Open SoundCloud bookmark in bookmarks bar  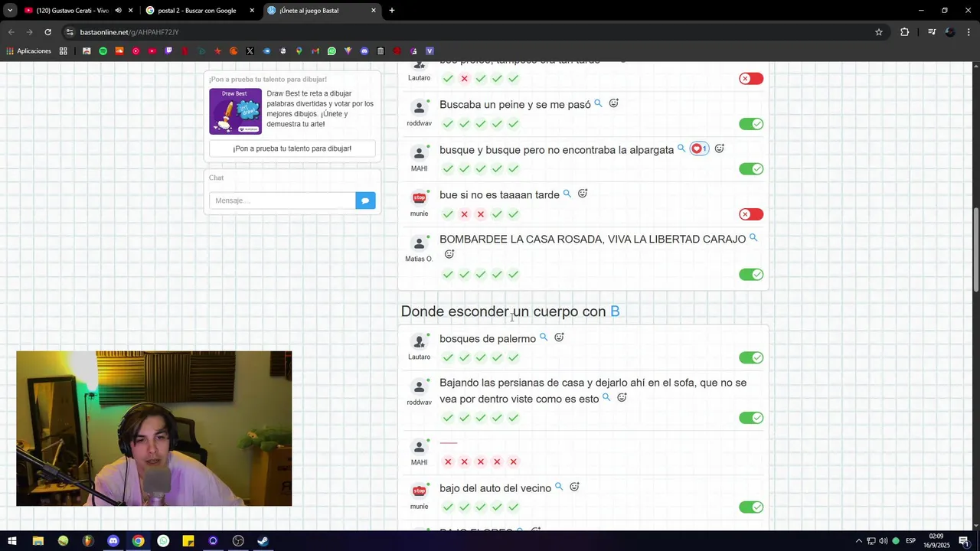tap(119, 51)
